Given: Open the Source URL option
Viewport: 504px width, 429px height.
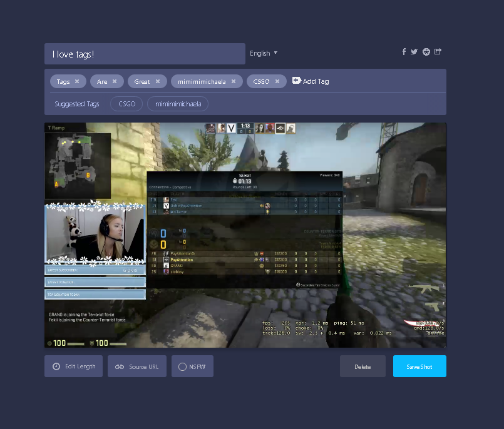Looking at the screenshot, I should click(137, 366).
